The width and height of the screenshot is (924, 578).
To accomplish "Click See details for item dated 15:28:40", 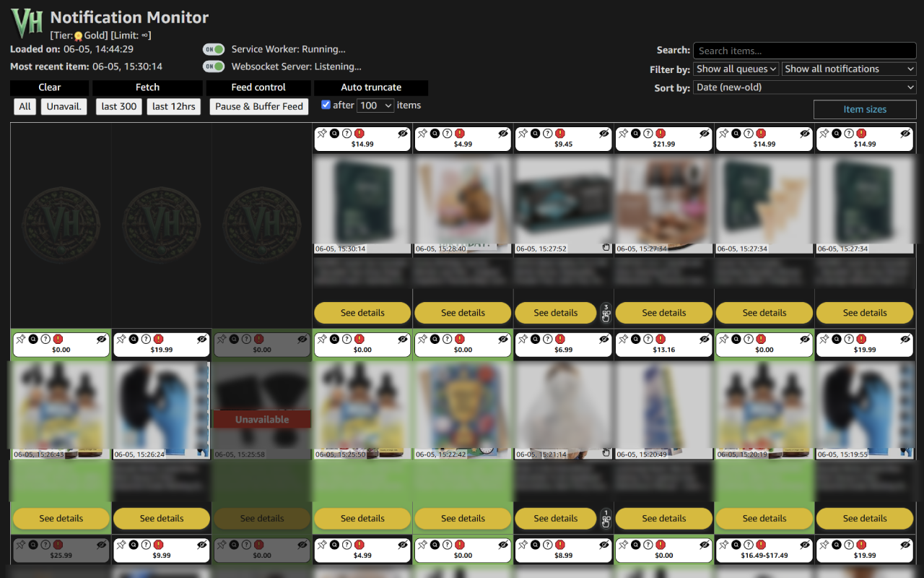I will [x=463, y=313].
